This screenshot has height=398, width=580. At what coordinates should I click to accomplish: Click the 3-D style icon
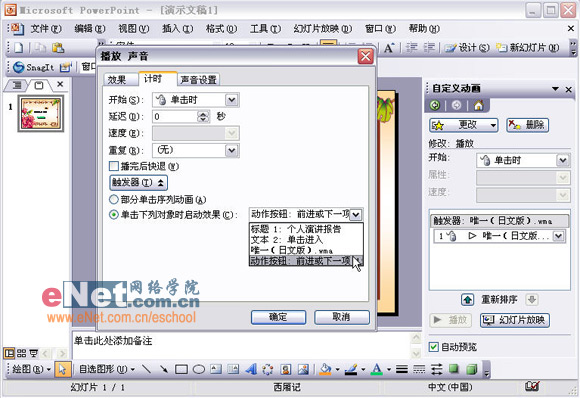(x=471, y=369)
